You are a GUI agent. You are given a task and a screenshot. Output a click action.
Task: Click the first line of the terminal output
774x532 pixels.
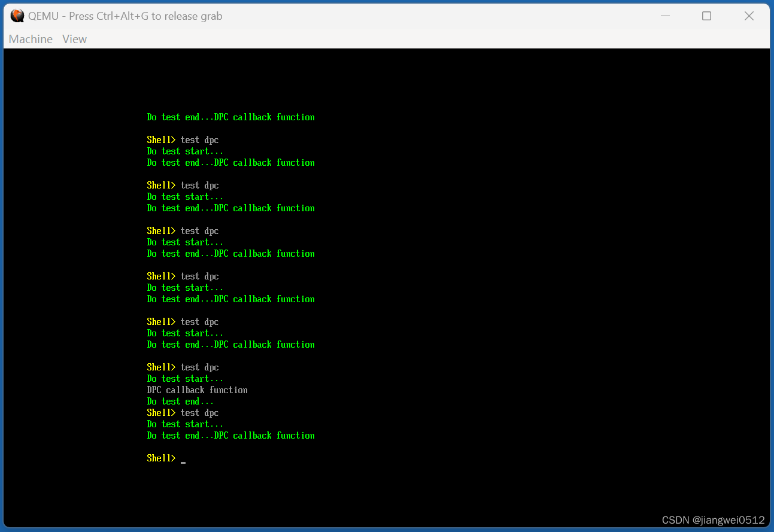coord(231,117)
